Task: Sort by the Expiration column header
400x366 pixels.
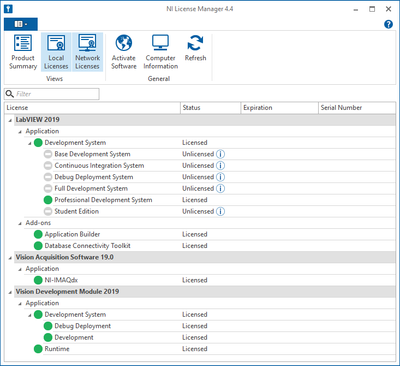Action: [x=279, y=108]
